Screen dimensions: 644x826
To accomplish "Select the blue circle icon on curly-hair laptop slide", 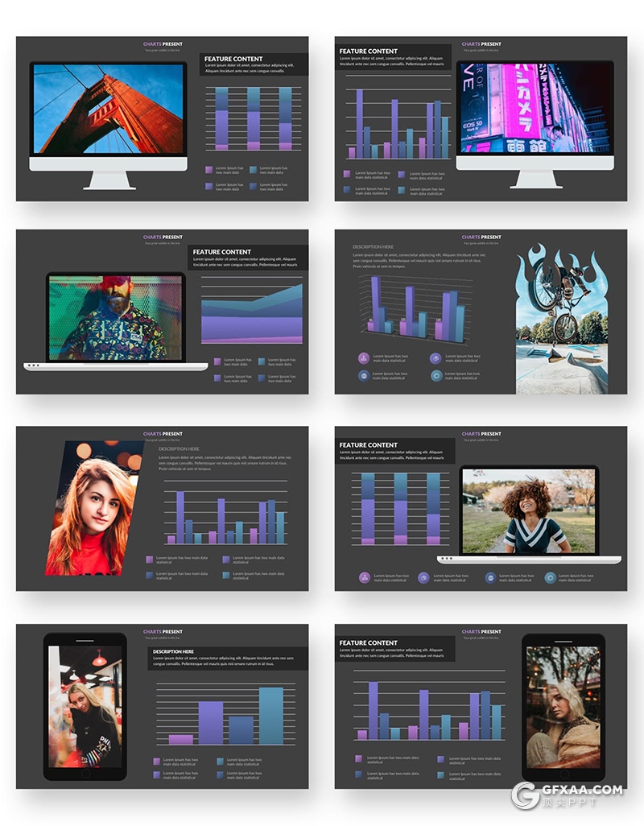I will pos(490,577).
